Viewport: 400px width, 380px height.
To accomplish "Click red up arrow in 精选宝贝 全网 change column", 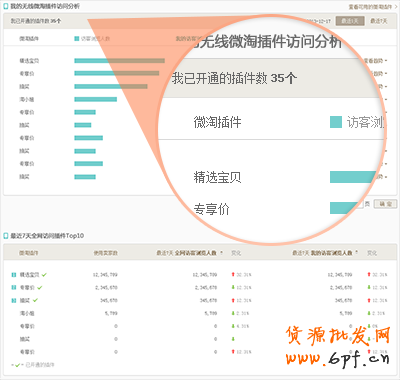I will (x=233, y=274).
